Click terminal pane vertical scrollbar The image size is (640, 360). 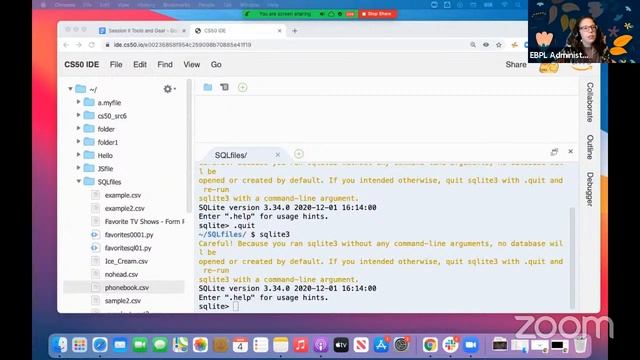(x=572, y=257)
